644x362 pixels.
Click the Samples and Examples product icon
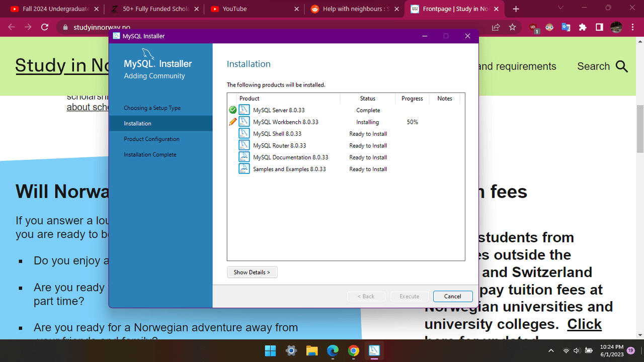tap(244, 169)
